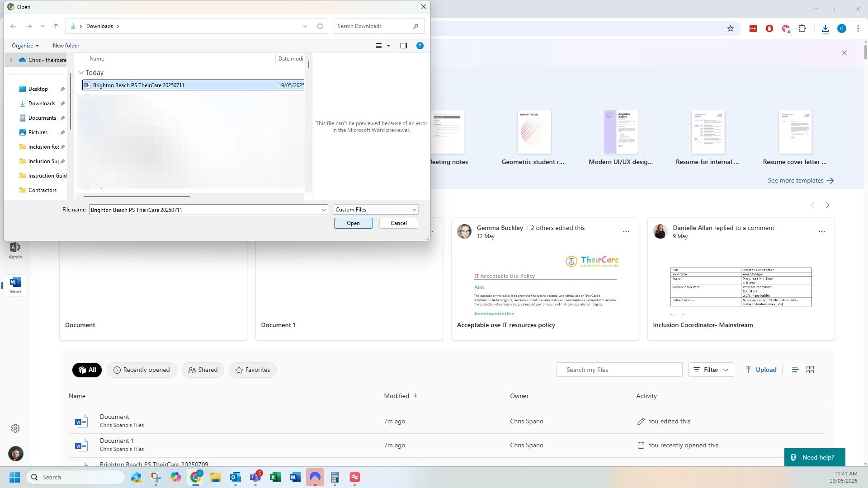868x488 pixels.
Task: Click the up-one-level arrow in the dialog
Action: click(x=56, y=26)
